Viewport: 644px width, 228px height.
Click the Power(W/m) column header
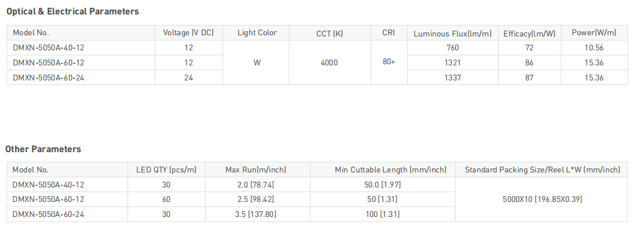tap(594, 33)
